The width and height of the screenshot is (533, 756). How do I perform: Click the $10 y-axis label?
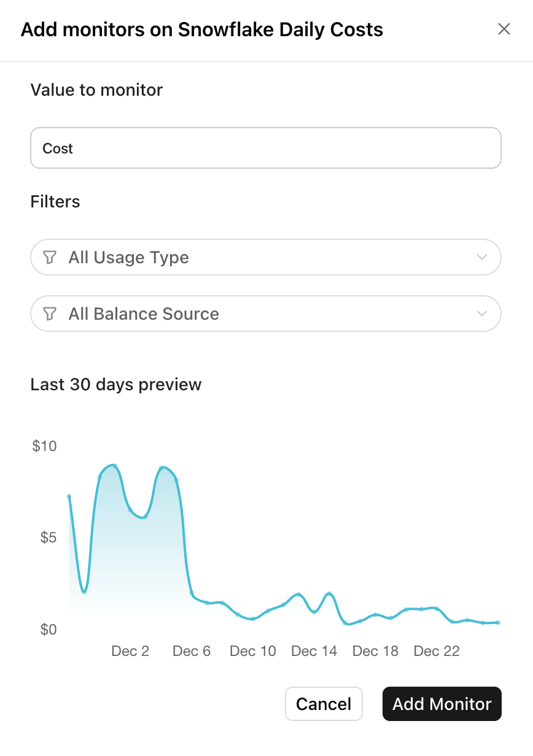44,446
